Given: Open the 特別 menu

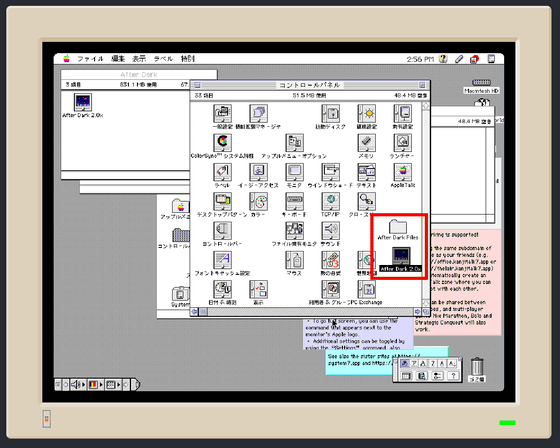Looking at the screenshot, I should [x=188, y=59].
